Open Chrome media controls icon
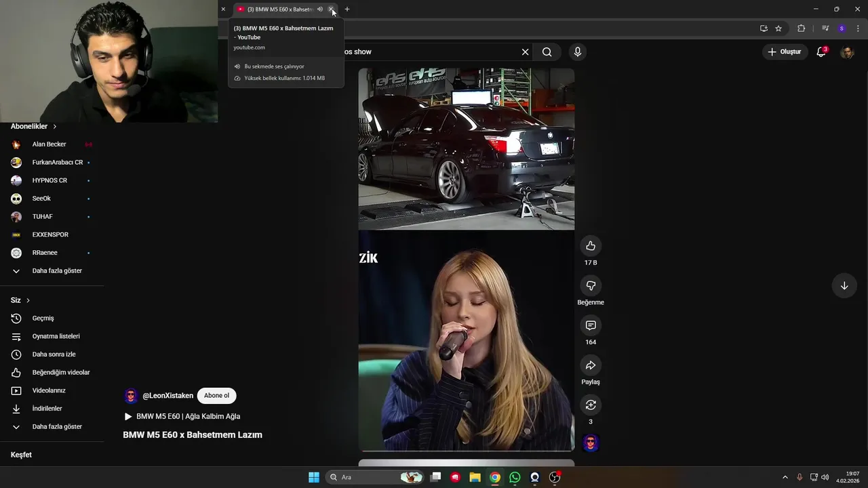 tap(825, 28)
